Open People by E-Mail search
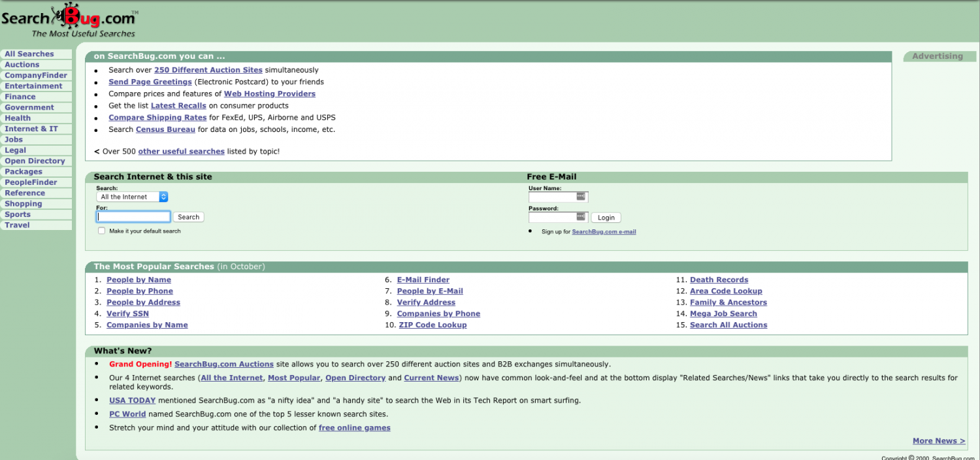This screenshot has width=980, height=460. coord(430,291)
